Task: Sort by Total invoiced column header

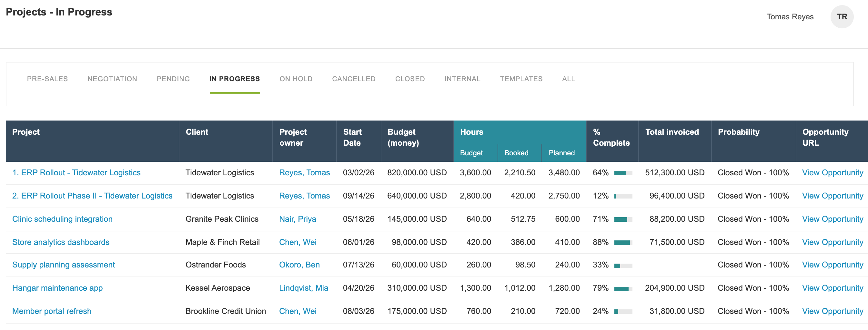Action: pyautogui.click(x=672, y=132)
